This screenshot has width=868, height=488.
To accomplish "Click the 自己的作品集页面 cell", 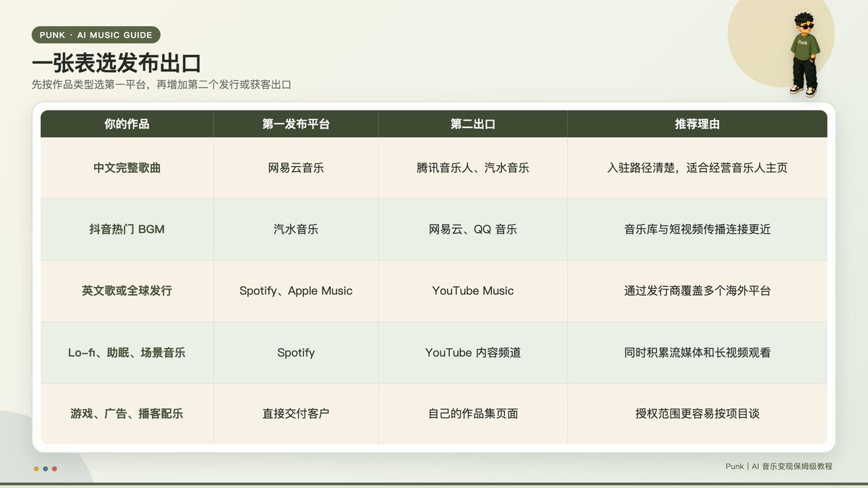I will point(473,414).
